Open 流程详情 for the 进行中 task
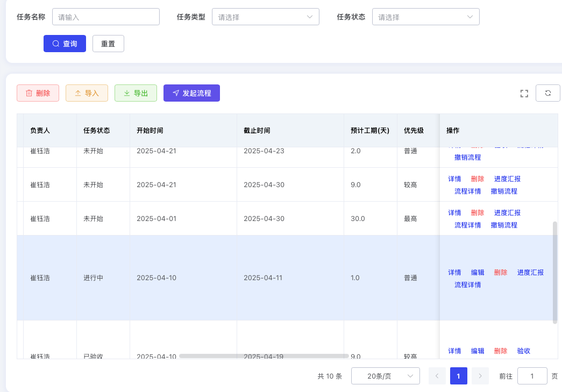The height and width of the screenshot is (392, 562). (x=468, y=284)
